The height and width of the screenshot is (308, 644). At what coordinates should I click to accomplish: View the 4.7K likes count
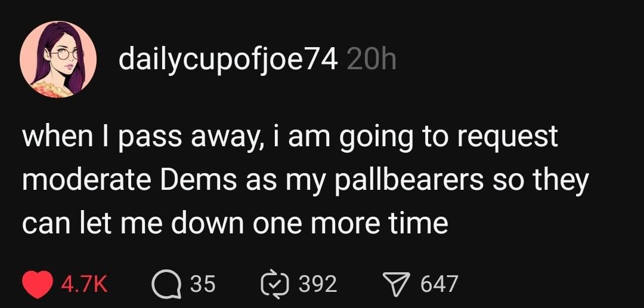pos(84,284)
